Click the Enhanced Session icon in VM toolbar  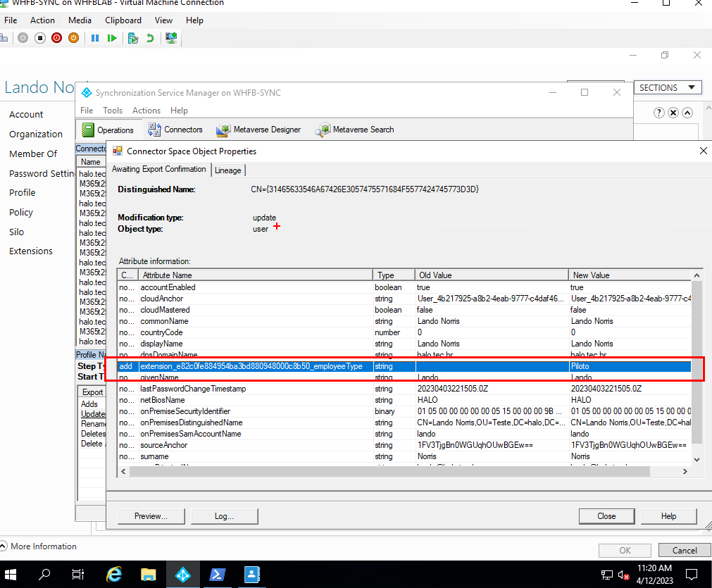point(171,38)
